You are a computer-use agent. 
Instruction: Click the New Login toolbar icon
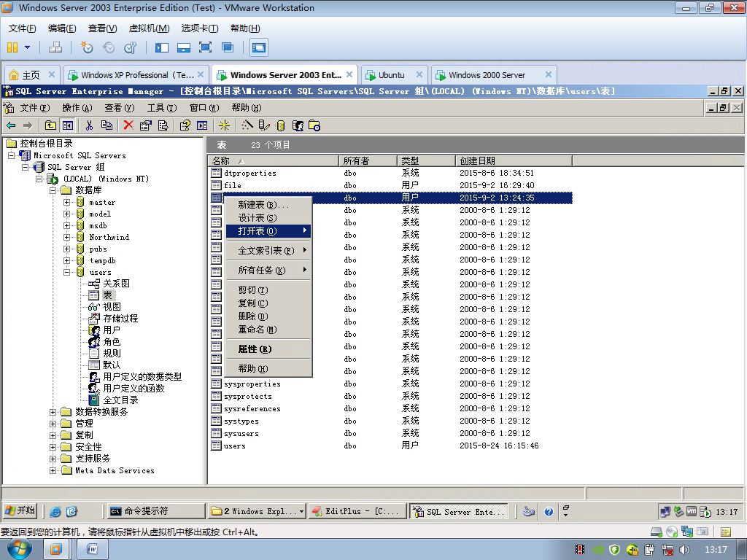(x=298, y=125)
